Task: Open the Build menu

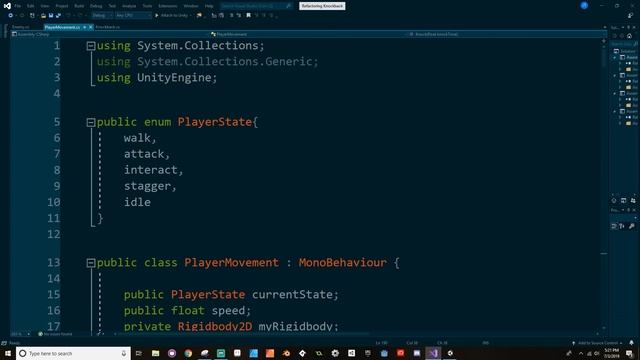Action: coord(79,6)
